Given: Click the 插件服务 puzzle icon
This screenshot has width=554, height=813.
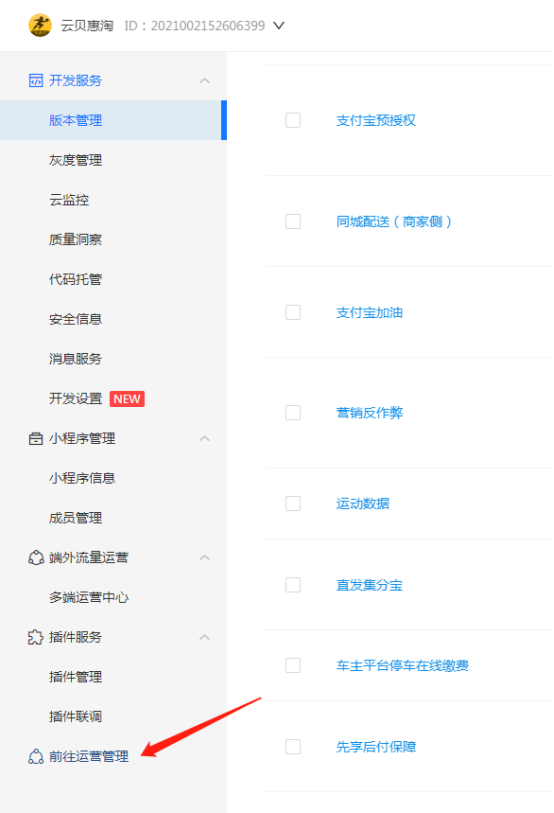Looking at the screenshot, I should point(36,637).
